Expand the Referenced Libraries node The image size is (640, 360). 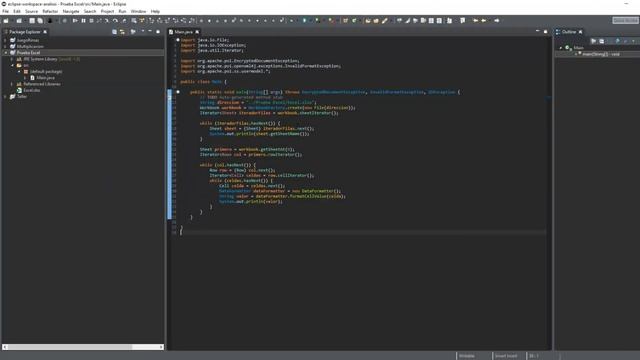coord(12,84)
